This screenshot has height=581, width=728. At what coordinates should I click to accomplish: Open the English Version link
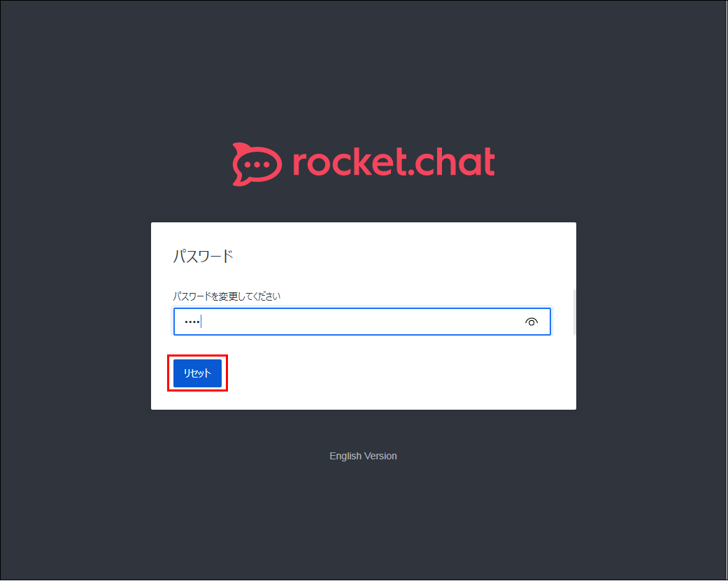[363, 456]
